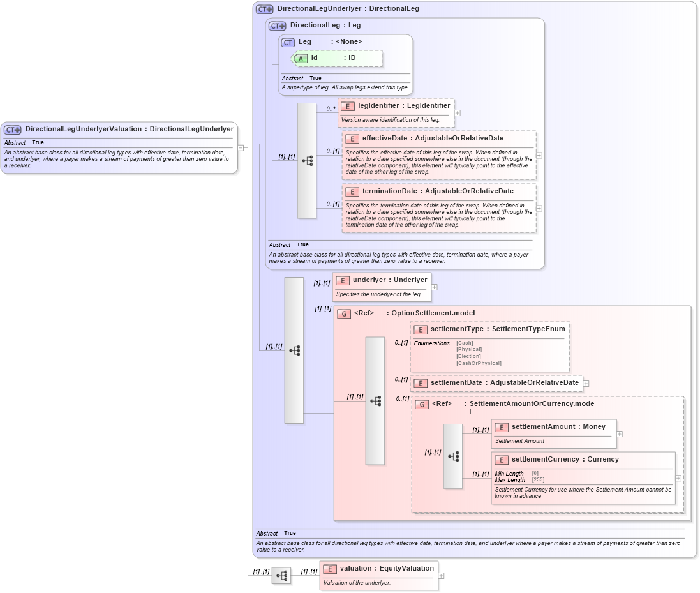Expand settlementDate via its plus box
The height and width of the screenshot is (593, 700).
pyautogui.click(x=587, y=383)
